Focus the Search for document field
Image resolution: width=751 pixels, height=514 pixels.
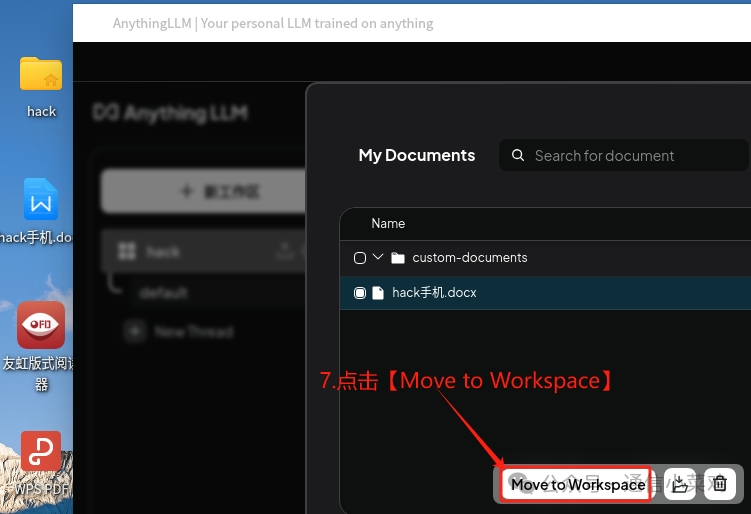[x=624, y=155]
